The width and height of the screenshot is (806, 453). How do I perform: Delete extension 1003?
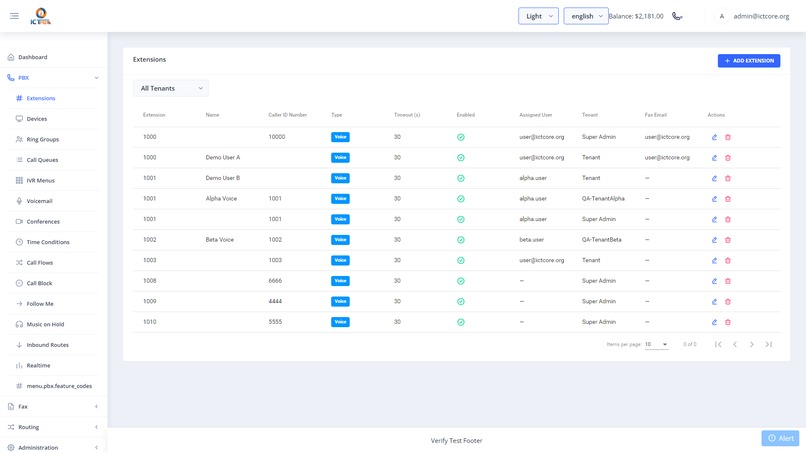[728, 261]
